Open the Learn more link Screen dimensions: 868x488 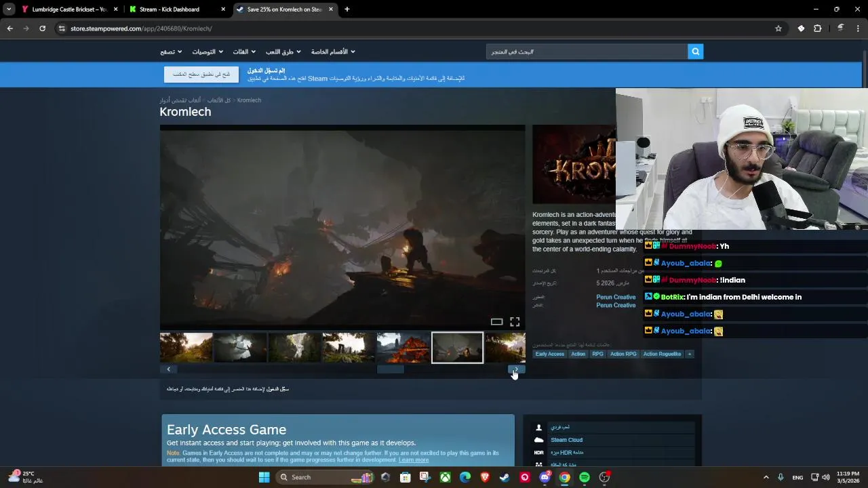pyautogui.click(x=414, y=460)
